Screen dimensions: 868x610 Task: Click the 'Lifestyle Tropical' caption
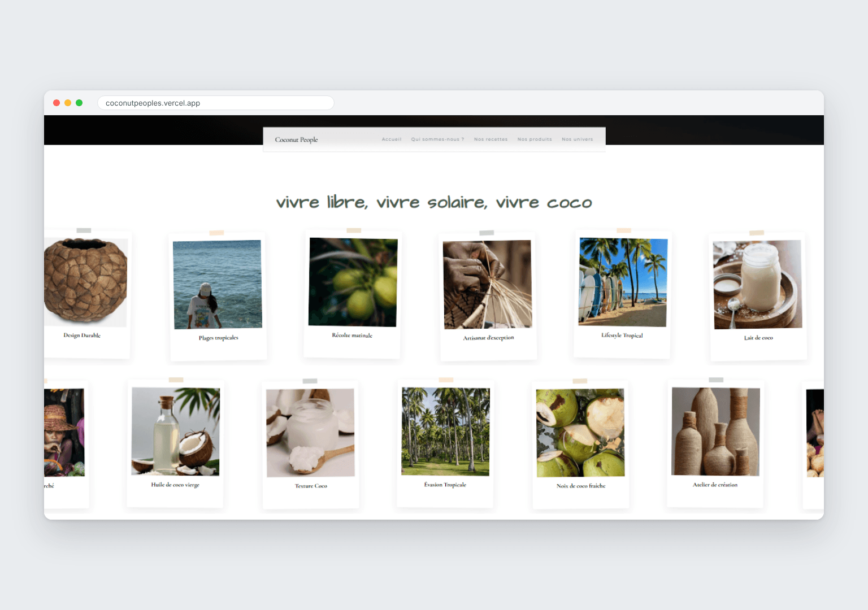[x=622, y=335]
